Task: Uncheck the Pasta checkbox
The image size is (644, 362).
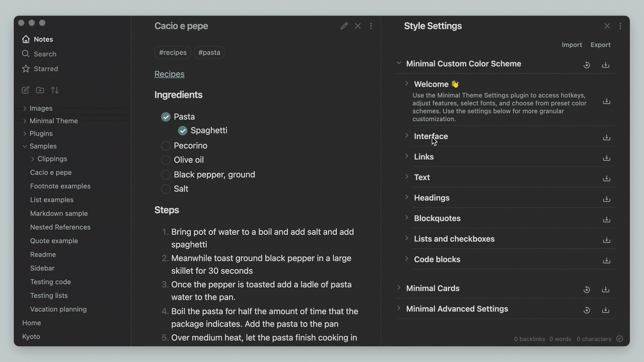Action: coord(166,117)
